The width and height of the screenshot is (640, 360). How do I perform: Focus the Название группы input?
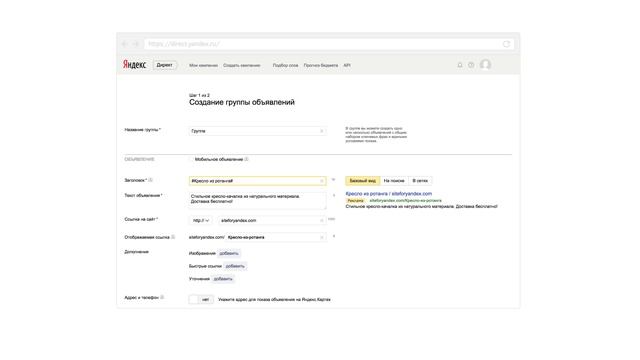[x=257, y=131]
